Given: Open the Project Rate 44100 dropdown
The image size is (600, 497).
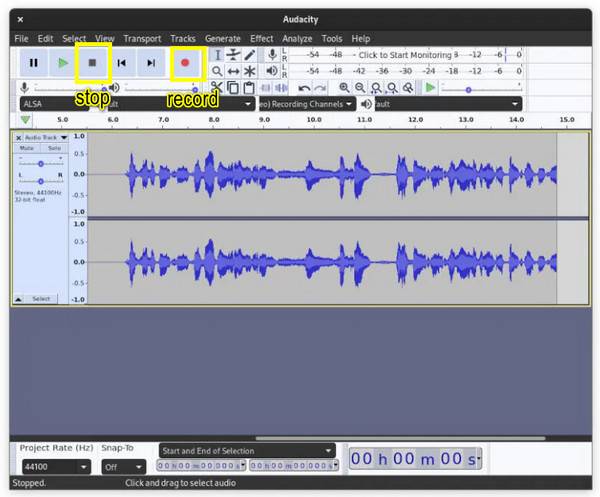Looking at the screenshot, I should (56, 467).
